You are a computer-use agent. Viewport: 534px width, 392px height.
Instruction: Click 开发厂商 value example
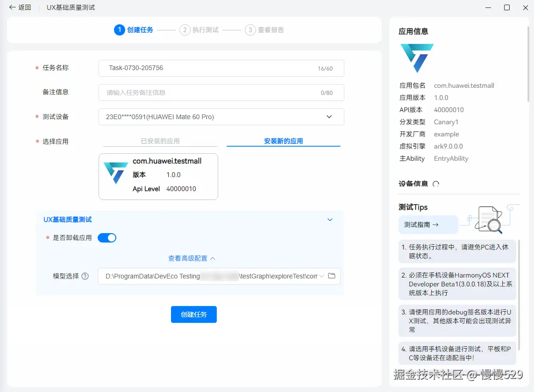[446, 134]
